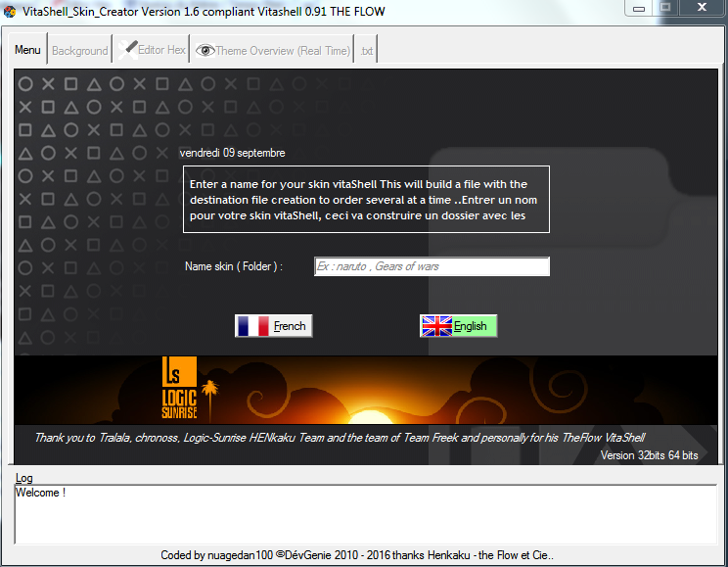The image size is (728, 567).
Task: Click the 'Thank you to Tralala' credits line
Action: point(340,438)
